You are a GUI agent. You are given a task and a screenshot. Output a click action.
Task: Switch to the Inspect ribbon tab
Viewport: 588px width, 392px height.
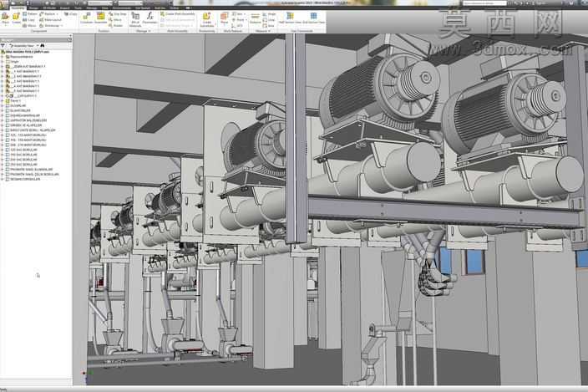64,8
